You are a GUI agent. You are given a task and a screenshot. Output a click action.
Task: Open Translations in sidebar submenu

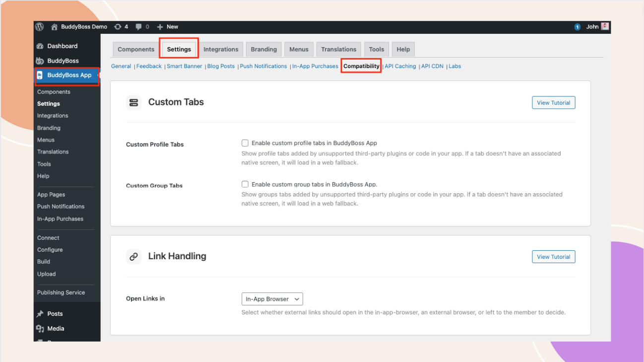(53, 152)
